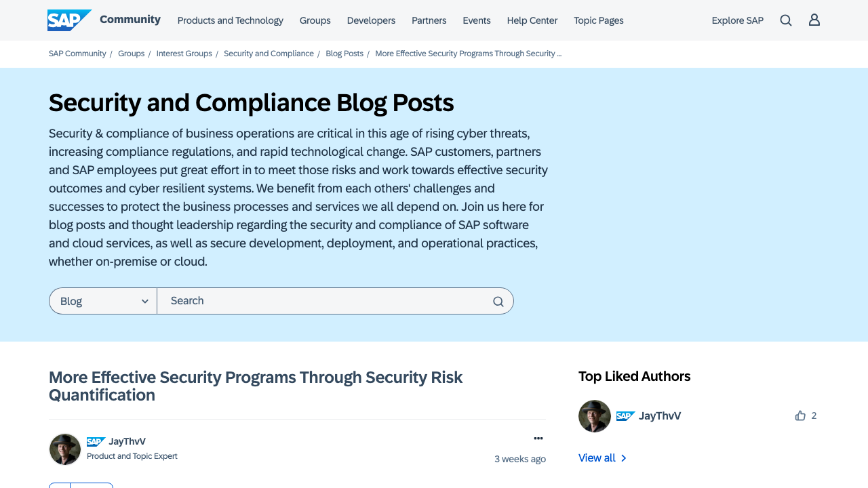This screenshot has height=488, width=868.
Task: Click 'Top Liked Authors' heading
Action: tap(634, 376)
